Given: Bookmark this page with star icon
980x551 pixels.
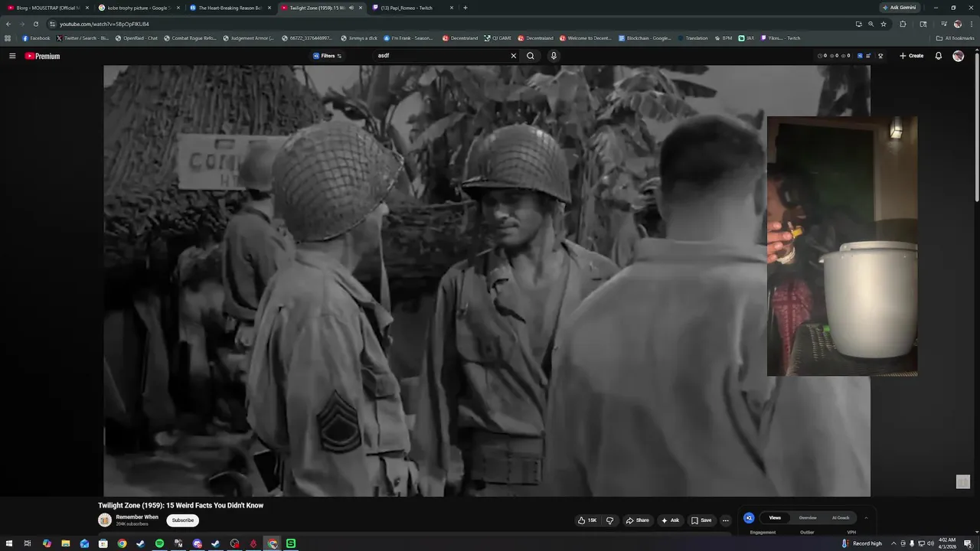Looking at the screenshot, I should (884, 24).
